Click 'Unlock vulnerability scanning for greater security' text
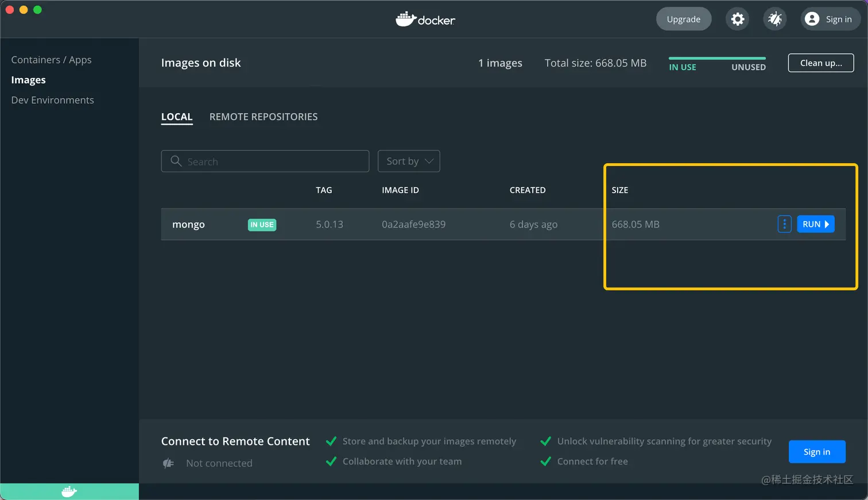 [664, 441]
